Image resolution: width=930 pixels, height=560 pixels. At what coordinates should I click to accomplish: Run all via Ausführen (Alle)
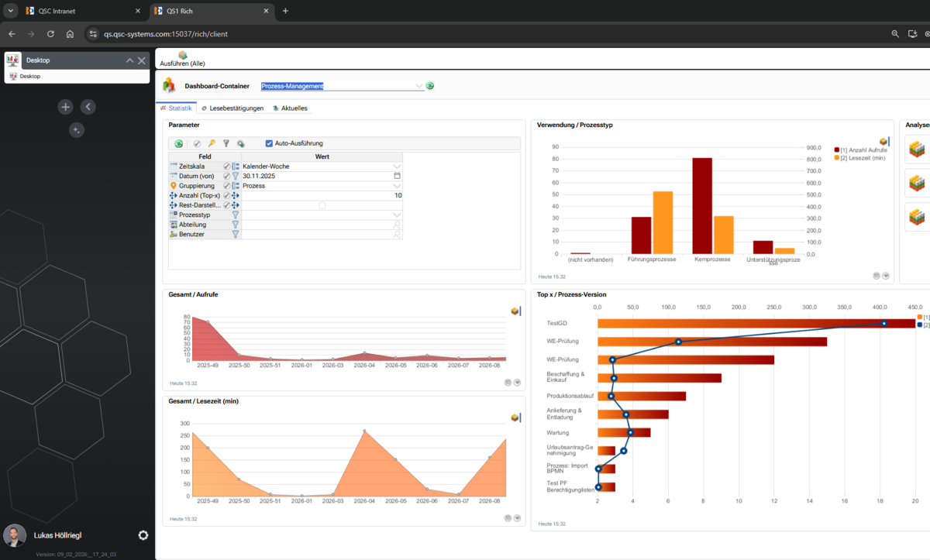182,59
